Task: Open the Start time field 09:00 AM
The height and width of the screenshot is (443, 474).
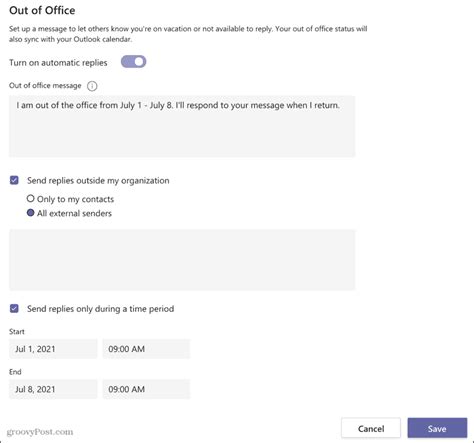Action: (146, 349)
